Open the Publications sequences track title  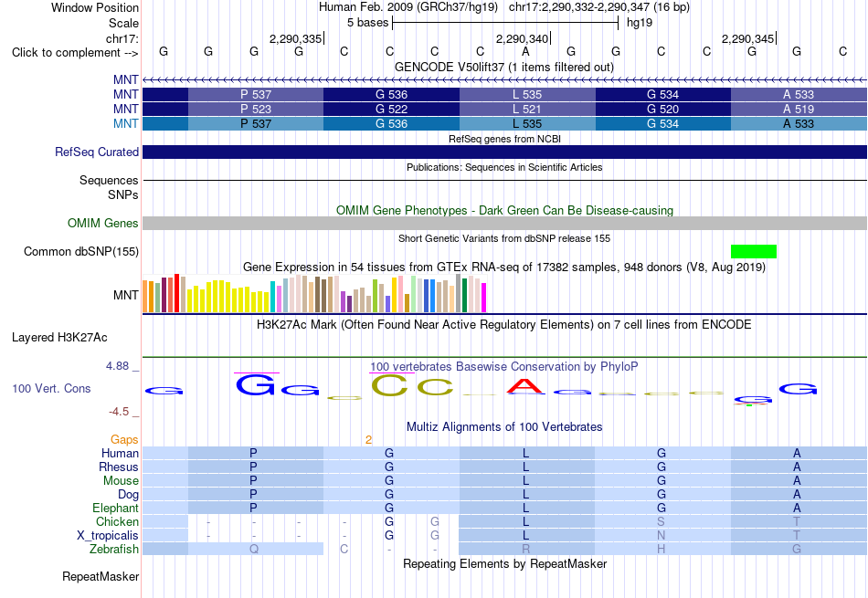pos(504,167)
